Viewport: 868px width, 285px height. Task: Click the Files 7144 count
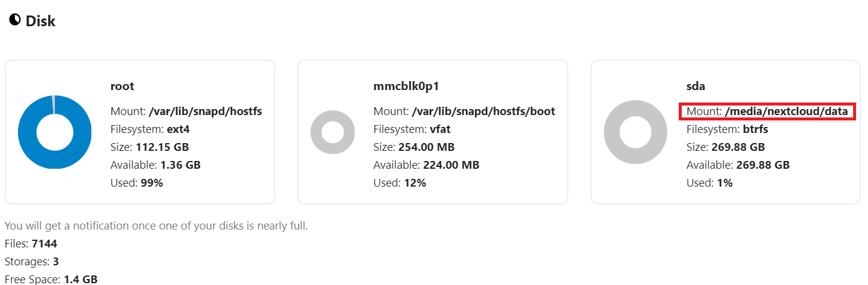pos(31,244)
